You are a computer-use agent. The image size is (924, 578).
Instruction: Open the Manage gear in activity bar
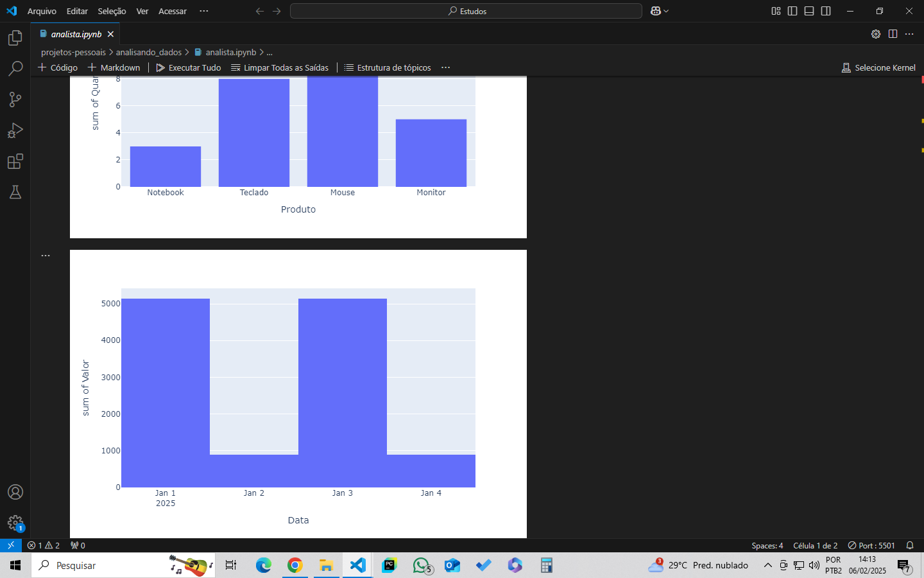pyautogui.click(x=15, y=523)
